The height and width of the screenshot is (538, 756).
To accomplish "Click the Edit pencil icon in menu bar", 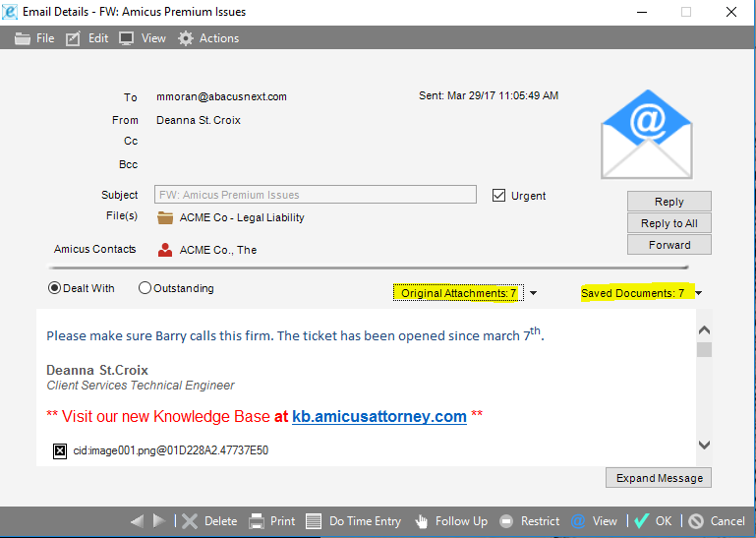I will coord(73,38).
